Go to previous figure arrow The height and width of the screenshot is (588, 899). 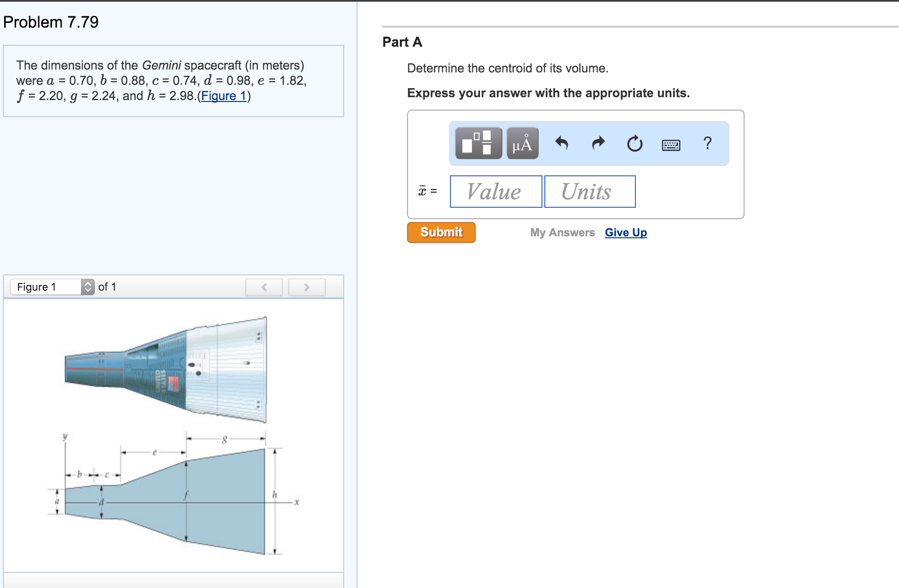[x=264, y=287]
